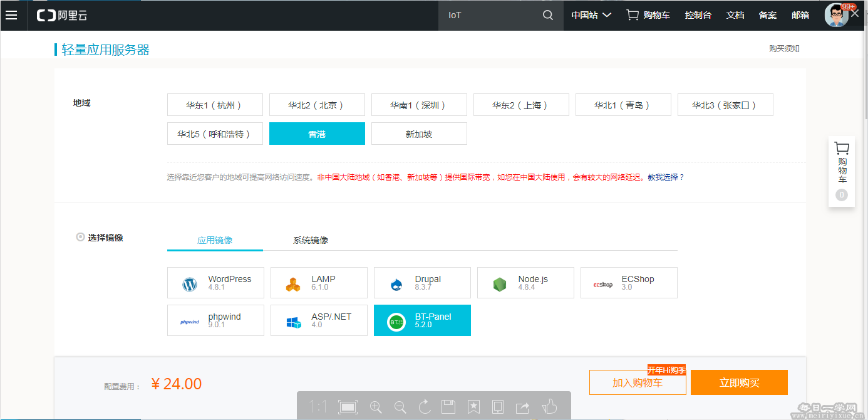Choose region 华东1（杭州）
The image size is (868, 420).
(215, 105)
